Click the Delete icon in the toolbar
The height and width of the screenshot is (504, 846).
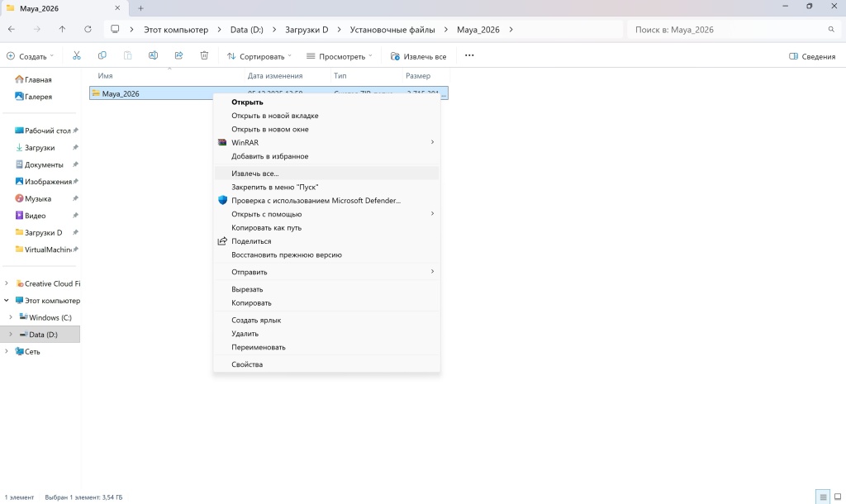[204, 55]
